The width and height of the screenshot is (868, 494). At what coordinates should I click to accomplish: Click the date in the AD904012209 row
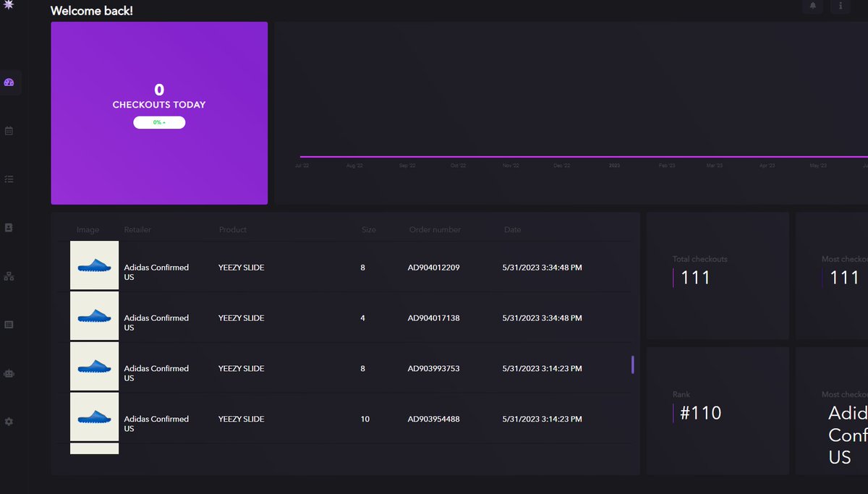[542, 268]
